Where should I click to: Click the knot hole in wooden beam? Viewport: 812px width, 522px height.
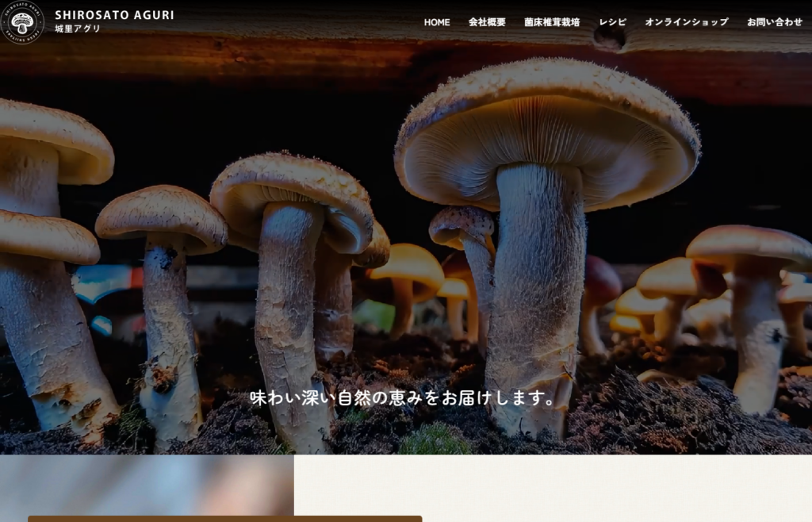[x=609, y=37]
